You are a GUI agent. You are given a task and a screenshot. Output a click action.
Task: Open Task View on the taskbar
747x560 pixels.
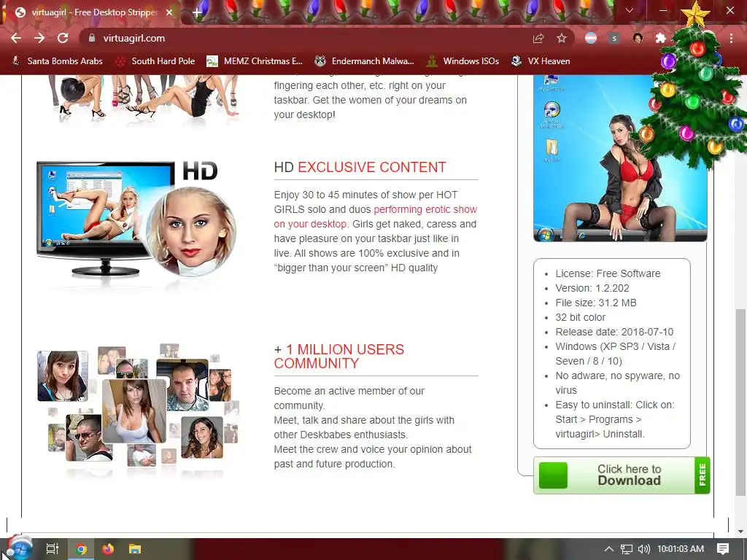[x=53, y=549]
